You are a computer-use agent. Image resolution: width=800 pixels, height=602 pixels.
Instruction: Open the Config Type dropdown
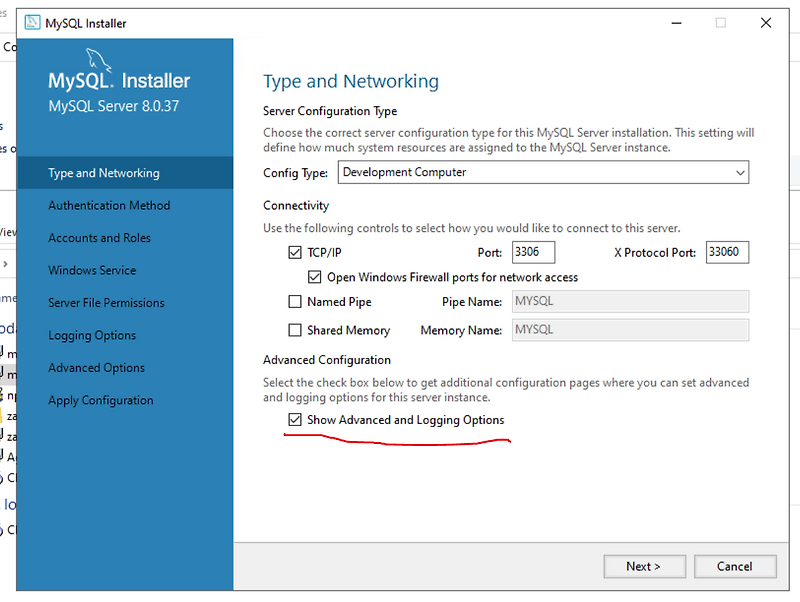pyautogui.click(x=543, y=172)
